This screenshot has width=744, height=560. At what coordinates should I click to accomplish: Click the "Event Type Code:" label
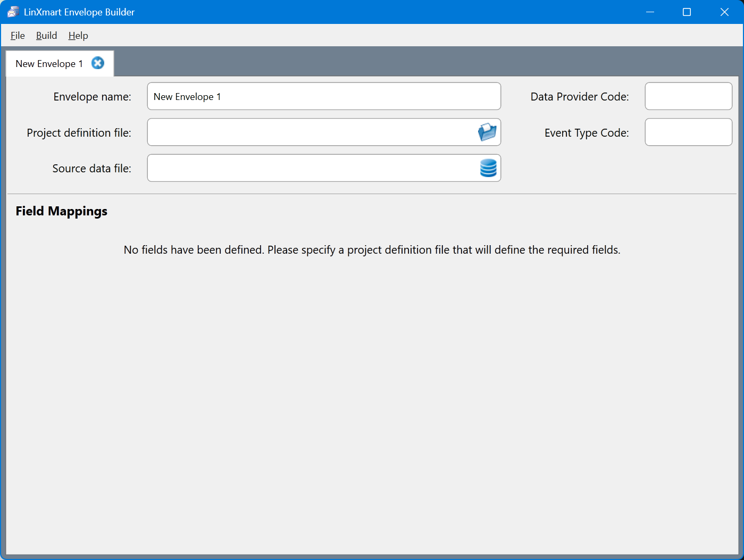coord(587,133)
